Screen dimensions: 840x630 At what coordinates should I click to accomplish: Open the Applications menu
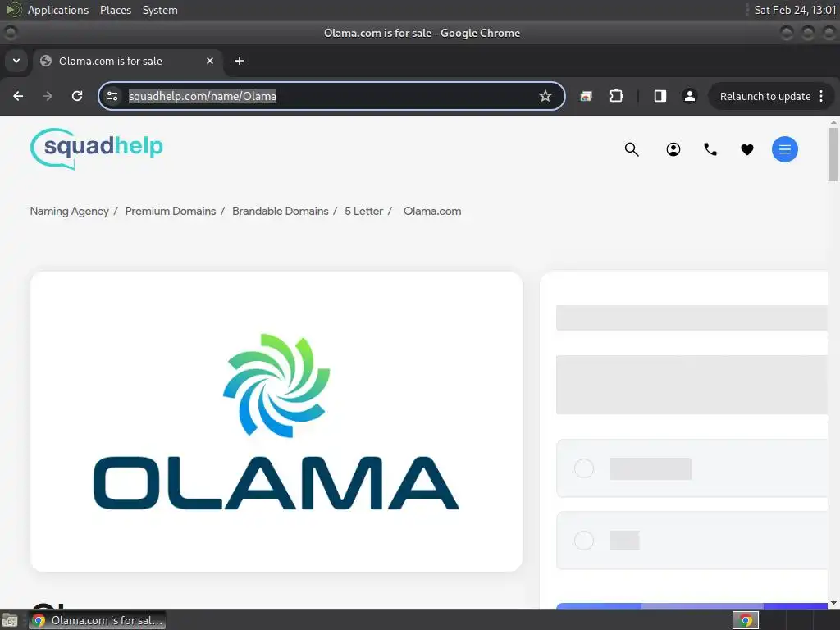tap(58, 10)
